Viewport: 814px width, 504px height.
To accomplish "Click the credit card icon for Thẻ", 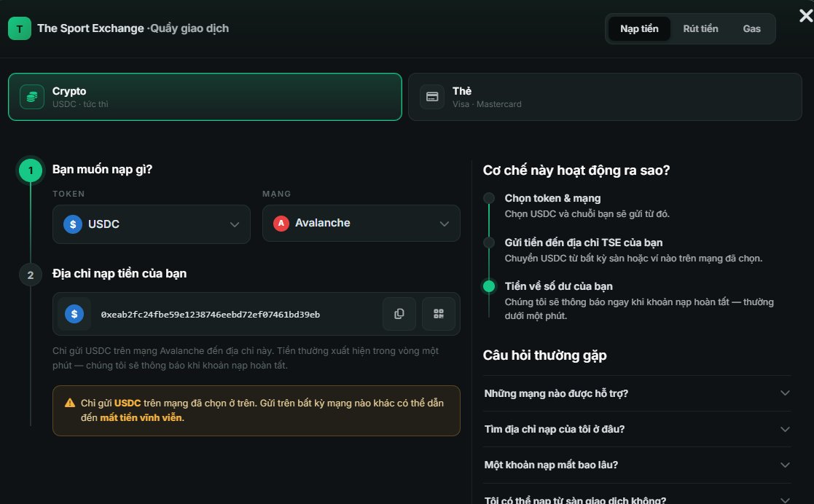I will 432,97.
